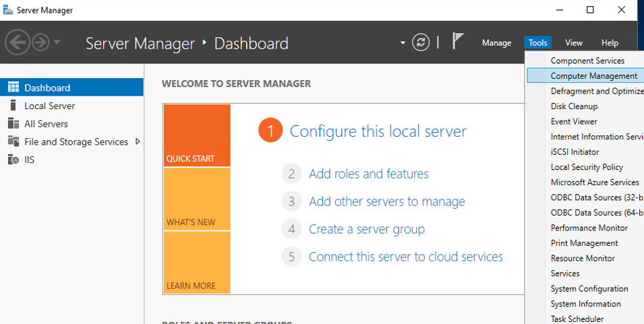The height and width of the screenshot is (324, 644).
Task: Expand File and Storage Services arrow
Action: tap(138, 141)
